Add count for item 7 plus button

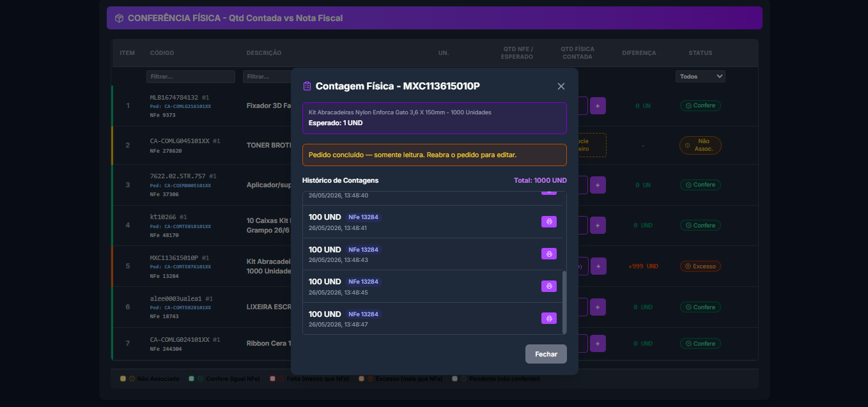(598, 343)
